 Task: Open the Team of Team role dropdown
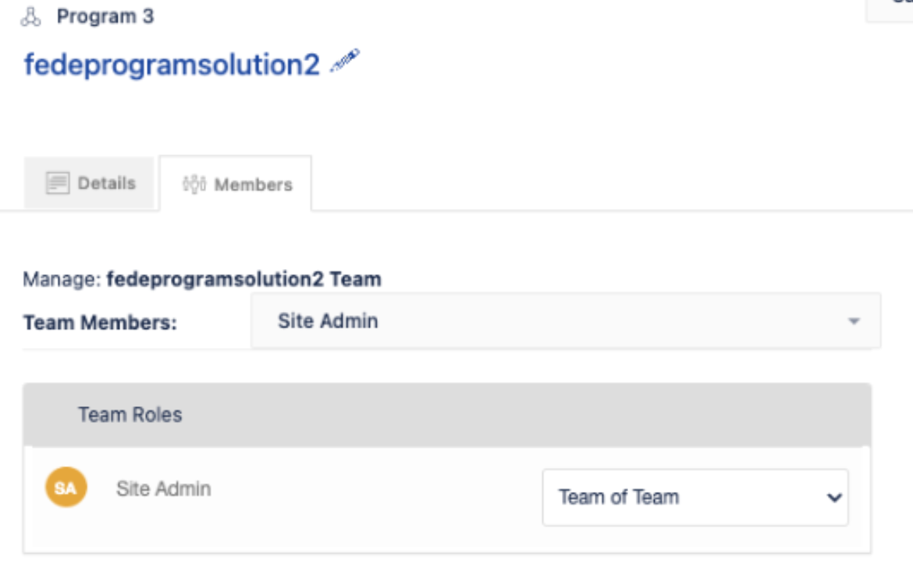click(695, 498)
